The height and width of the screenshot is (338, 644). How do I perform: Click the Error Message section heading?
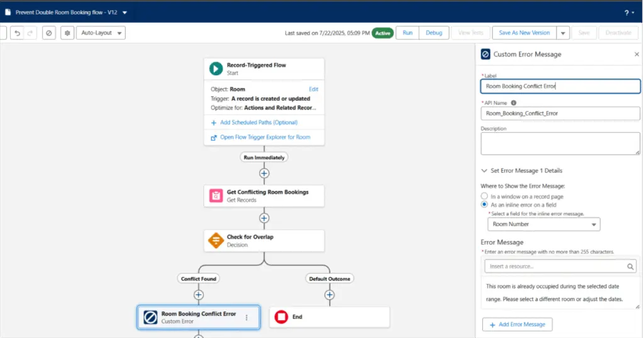point(502,243)
